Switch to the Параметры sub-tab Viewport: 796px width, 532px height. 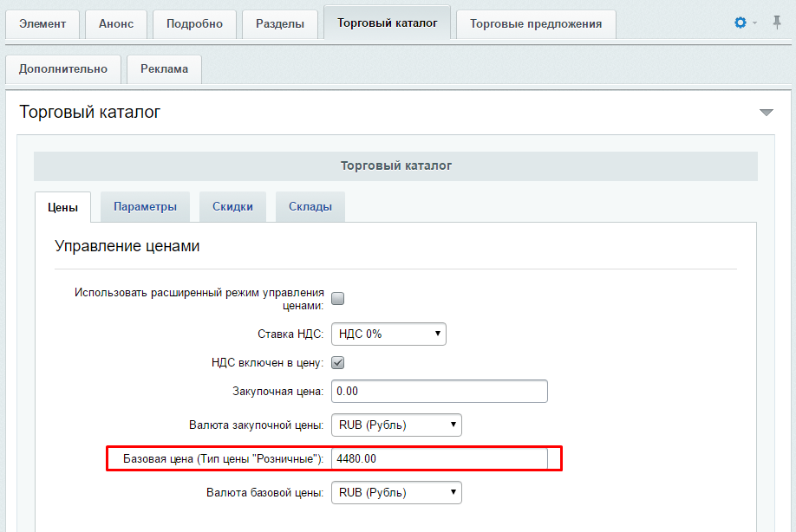coord(145,206)
